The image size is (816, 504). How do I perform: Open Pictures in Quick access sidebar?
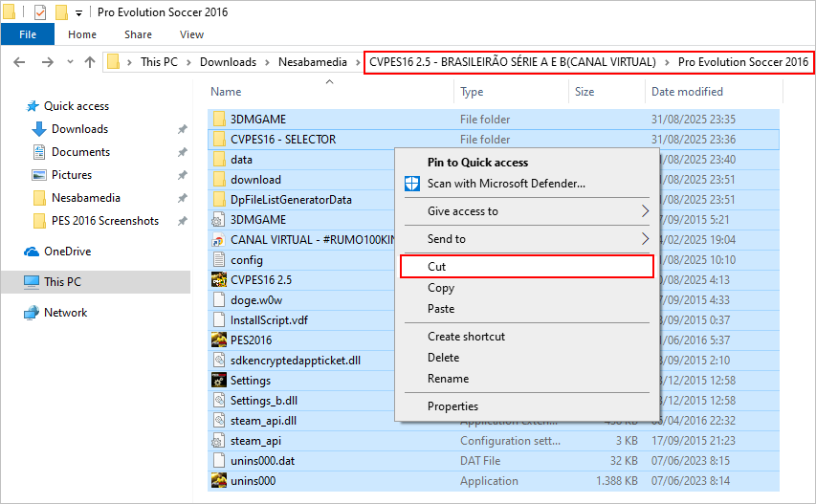click(x=72, y=175)
